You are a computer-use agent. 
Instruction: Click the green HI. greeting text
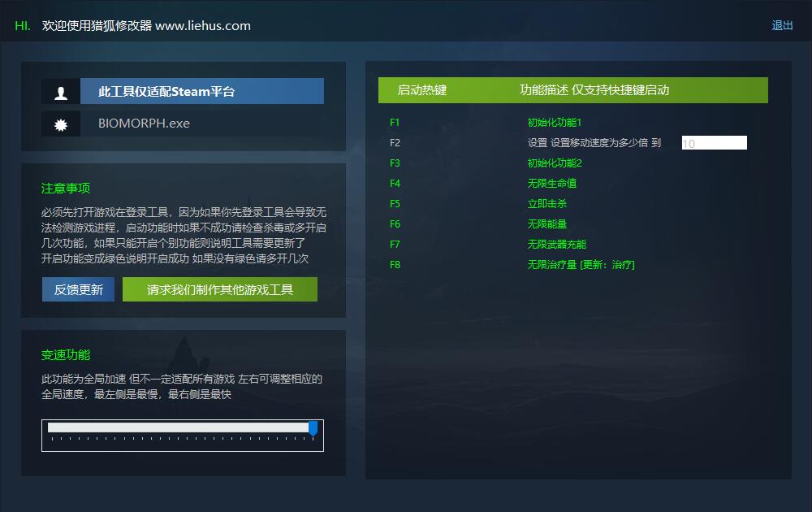22,25
